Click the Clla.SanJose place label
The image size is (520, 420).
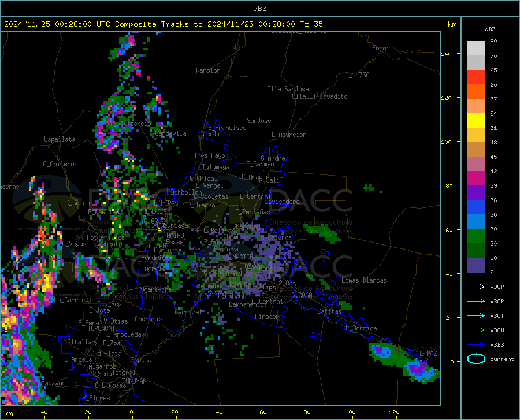coord(288,89)
